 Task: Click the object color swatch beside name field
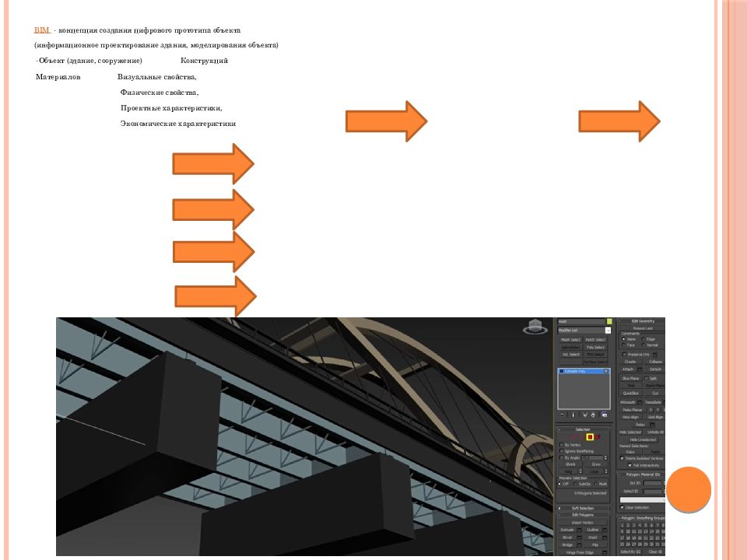pos(609,321)
